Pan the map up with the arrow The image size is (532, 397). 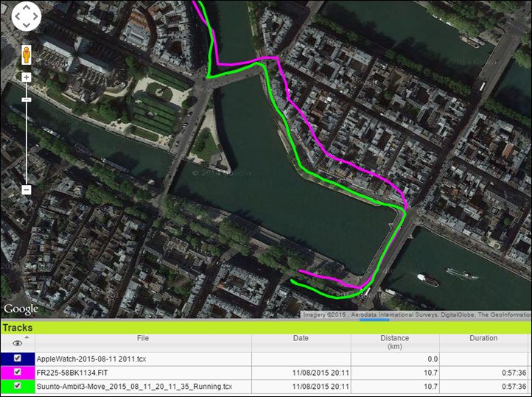[27, 7]
